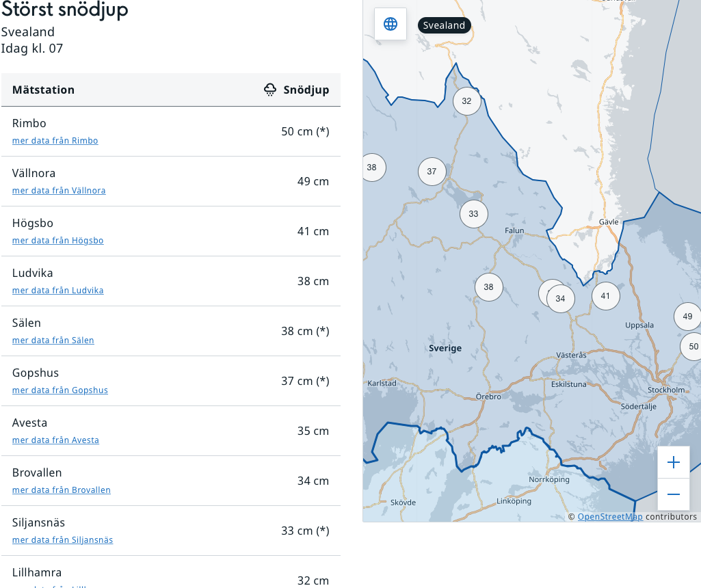
Task: Select the map marker showing 50
Action: point(692,347)
